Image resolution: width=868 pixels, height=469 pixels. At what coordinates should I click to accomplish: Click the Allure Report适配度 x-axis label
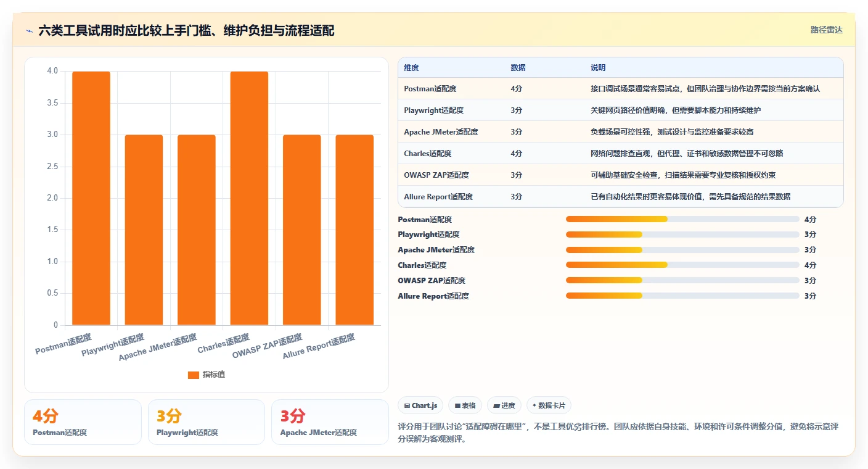pyautogui.click(x=319, y=347)
